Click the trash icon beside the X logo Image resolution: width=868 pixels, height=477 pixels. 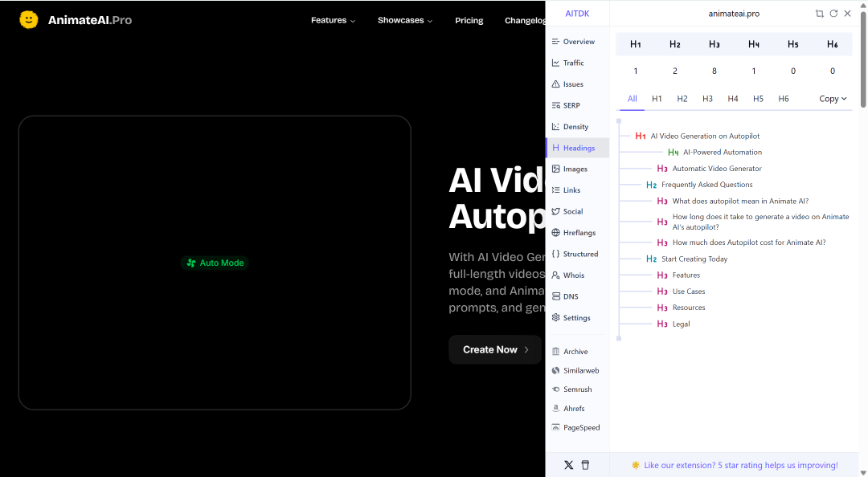585,465
